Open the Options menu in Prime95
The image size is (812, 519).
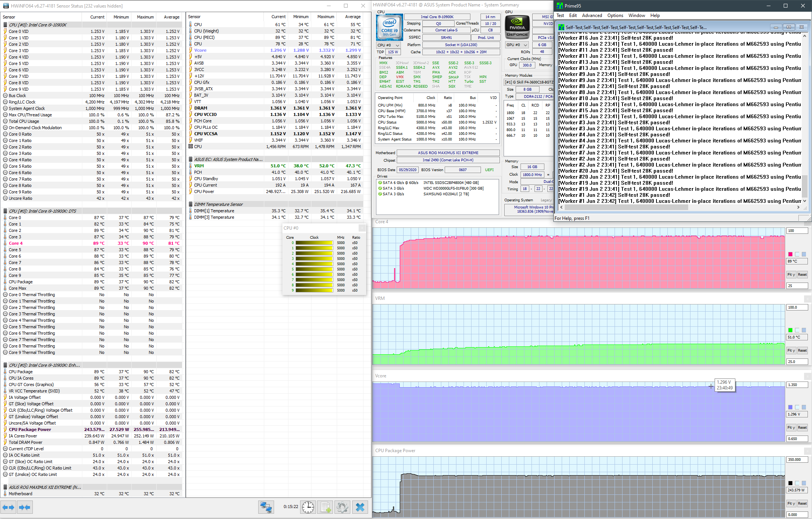(x=615, y=15)
